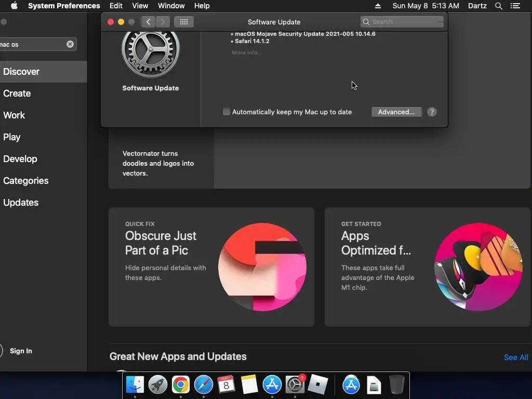The image size is (532, 399).
Task: Open the Obscure Just Part of a Pic card
Action: point(211,267)
